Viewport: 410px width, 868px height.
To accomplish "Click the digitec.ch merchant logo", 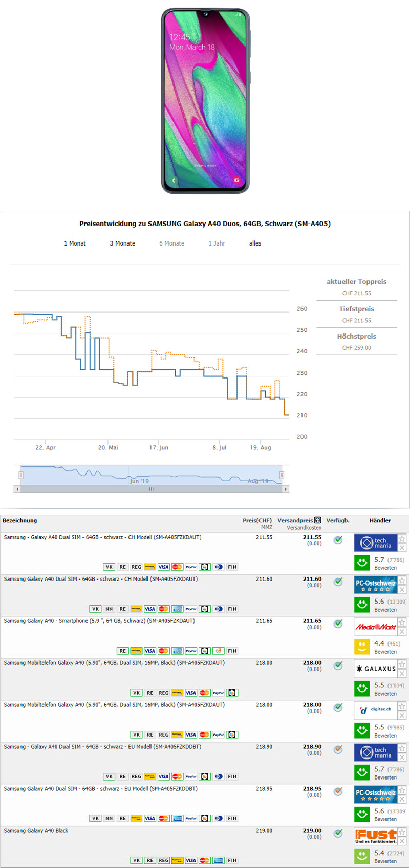I will pyautogui.click(x=375, y=710).
